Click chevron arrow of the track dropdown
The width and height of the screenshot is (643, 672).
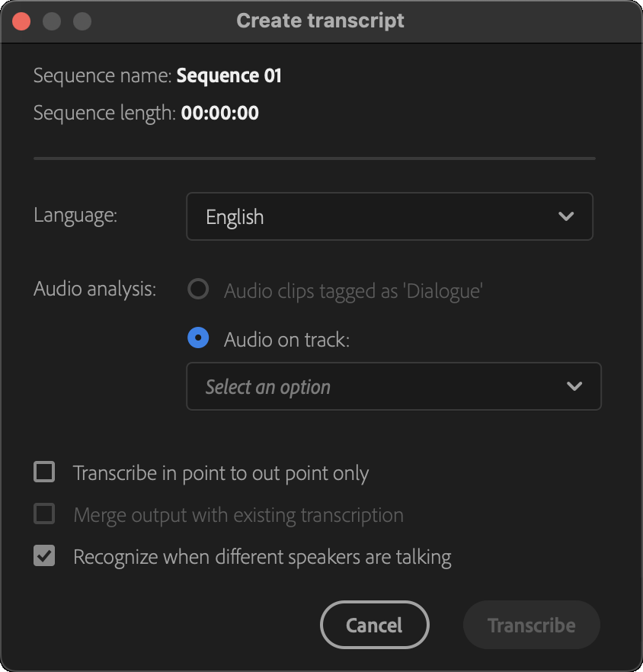click(574, 386)
